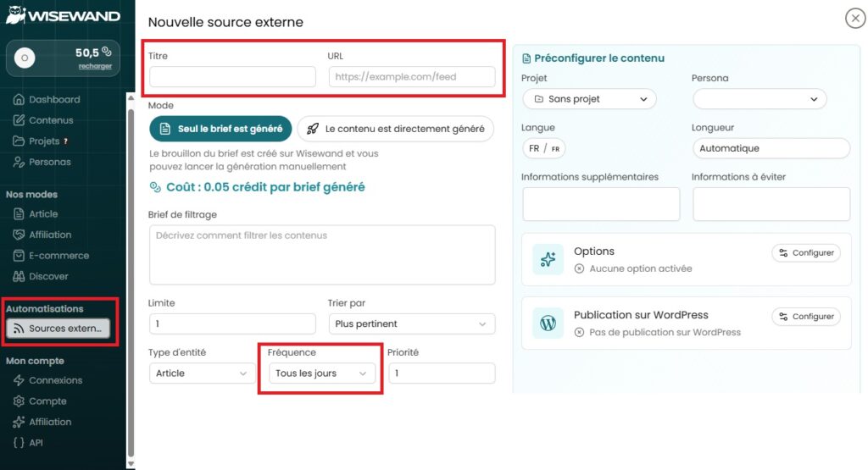Focus the URL feed input field

(x=412, y=77)
